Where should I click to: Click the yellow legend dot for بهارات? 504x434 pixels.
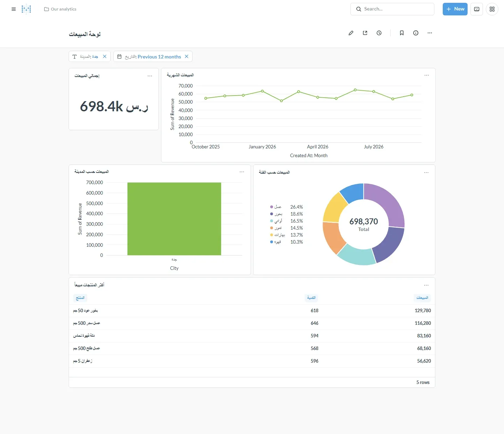272,235
